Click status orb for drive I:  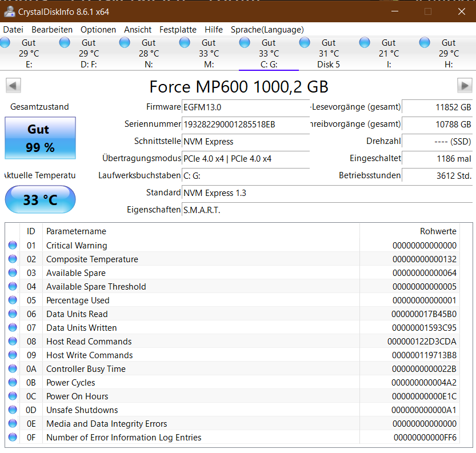[x=365, y=42]
